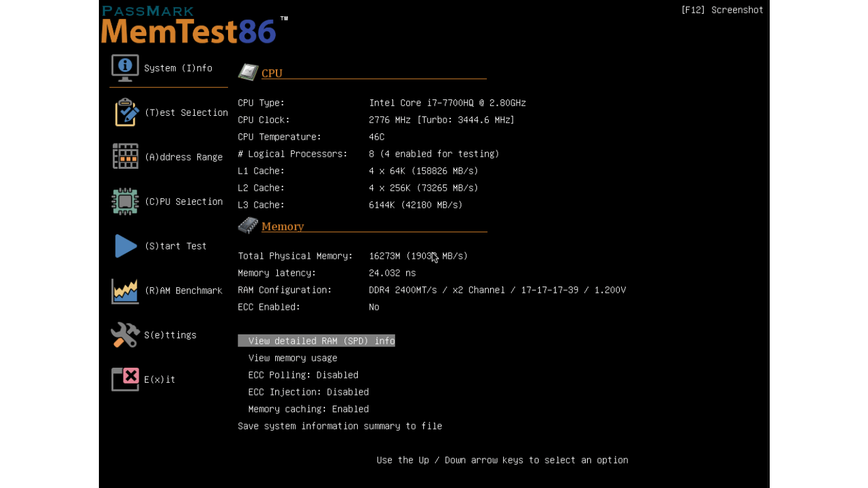Image resolution: width=868 pixels, height=488 pixels.
Task: Click the RAM Configuration: label
Action: click(x=285, y=290)
